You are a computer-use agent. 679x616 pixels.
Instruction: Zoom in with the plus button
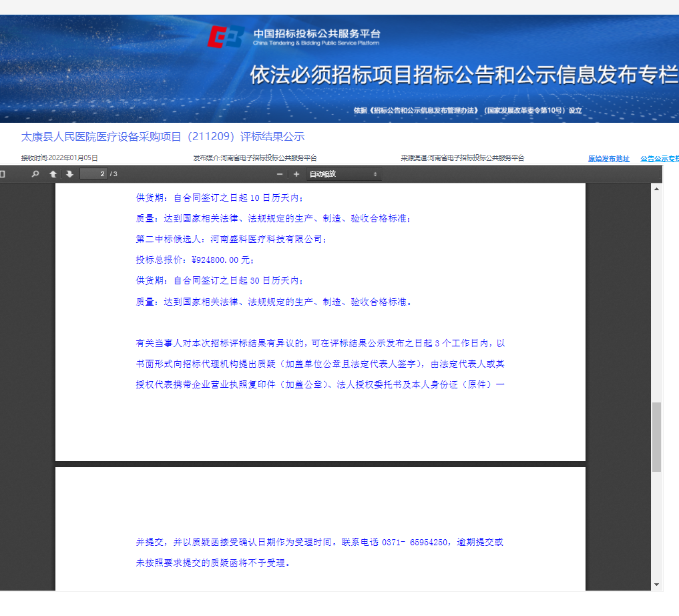[296, 174]
